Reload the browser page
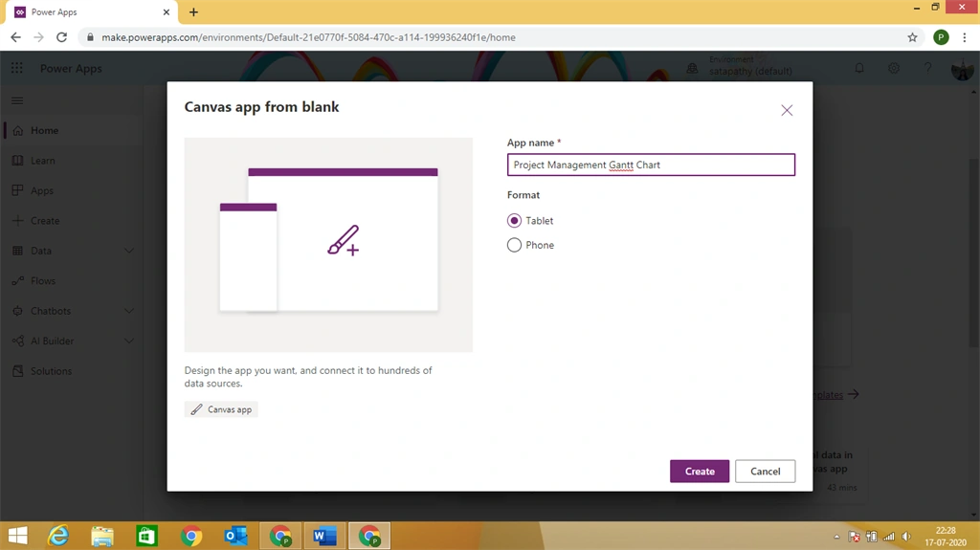The height and width of the screenshot is (550, 980). click(61, 37)
